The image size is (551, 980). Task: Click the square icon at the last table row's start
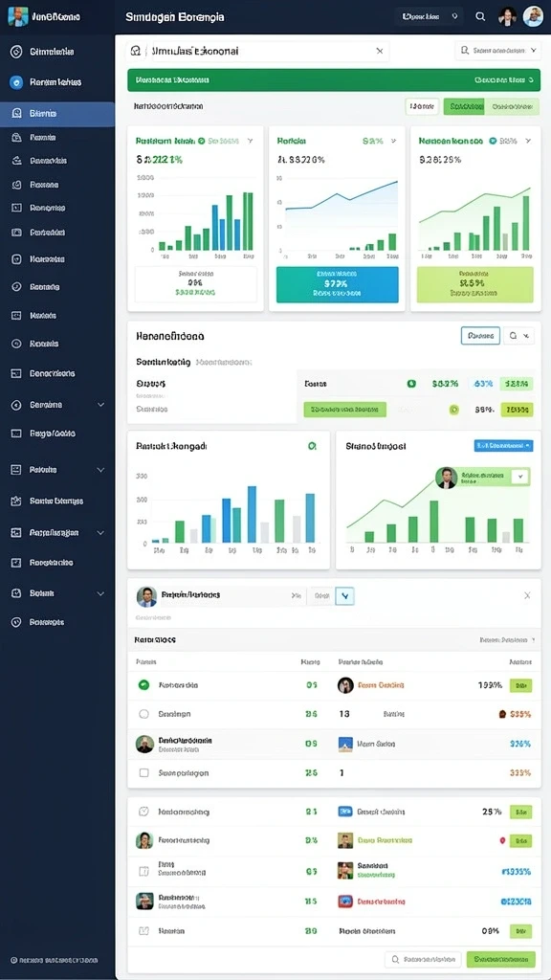143,931
